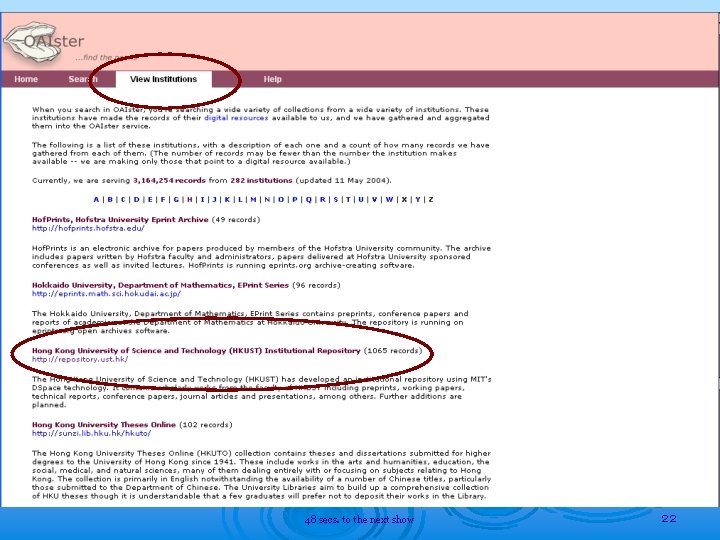The height and width of the screenshot is (540, 720).
Task: Jump to letter P institutions
Action: coord(294,200)
